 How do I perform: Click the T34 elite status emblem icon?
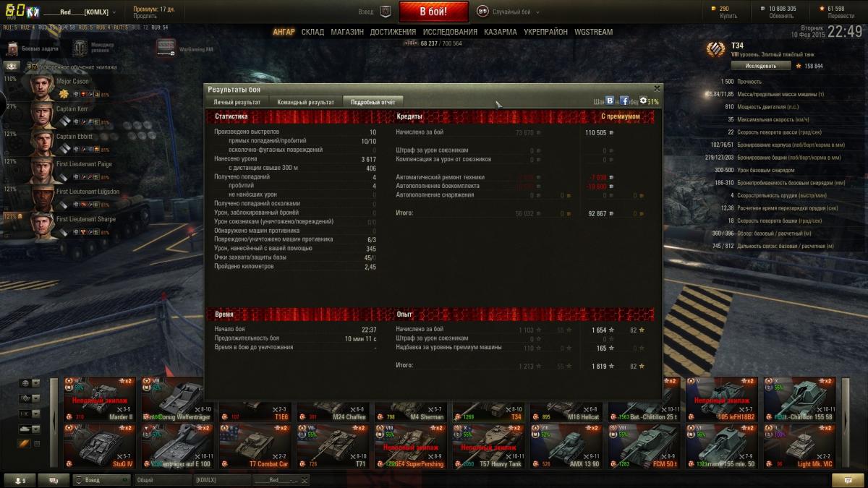click(x=716, y=49)
